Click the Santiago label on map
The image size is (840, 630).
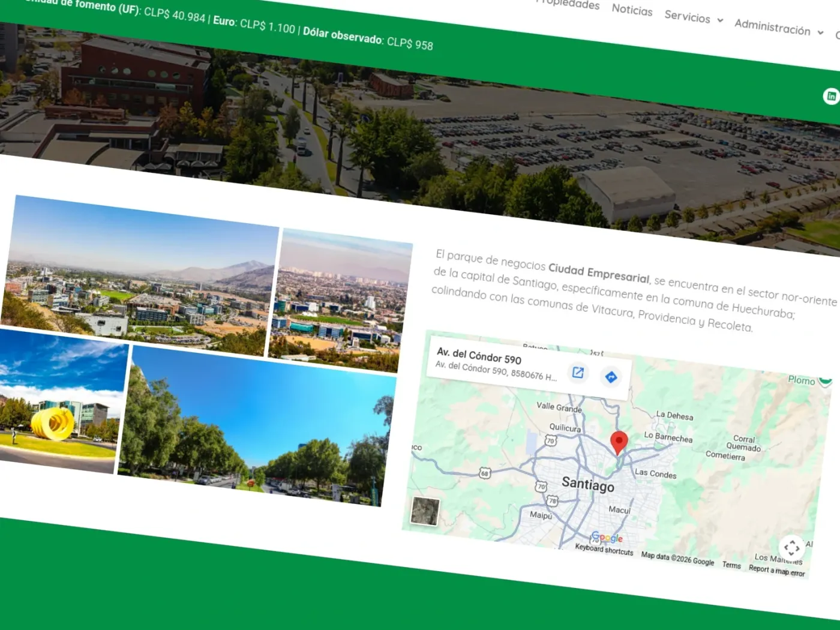click(x=588, y=484)
